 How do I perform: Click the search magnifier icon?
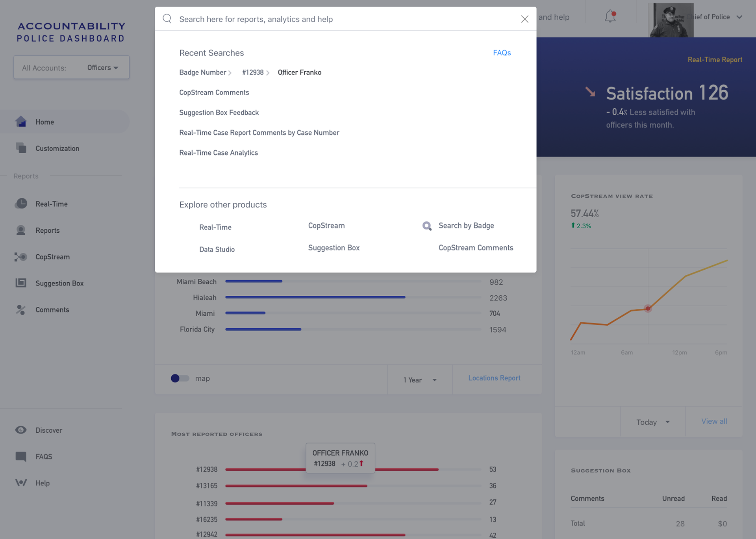(x=167, y=19)
